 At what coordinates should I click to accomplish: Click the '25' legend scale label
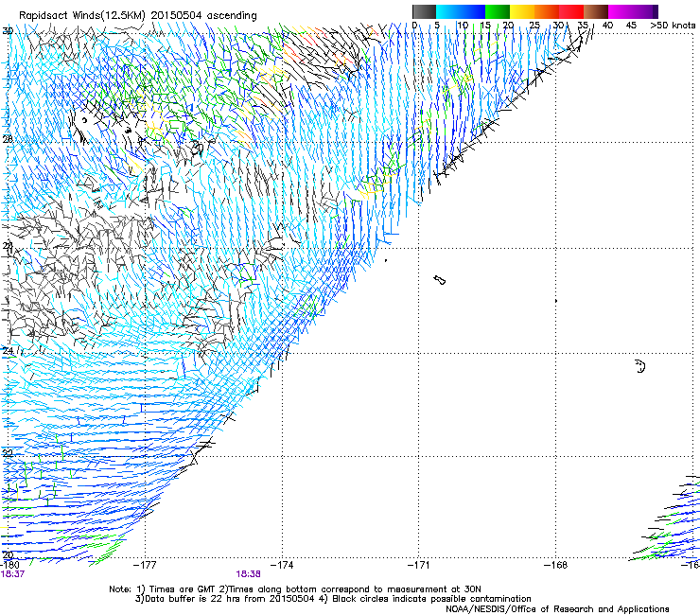534,25
